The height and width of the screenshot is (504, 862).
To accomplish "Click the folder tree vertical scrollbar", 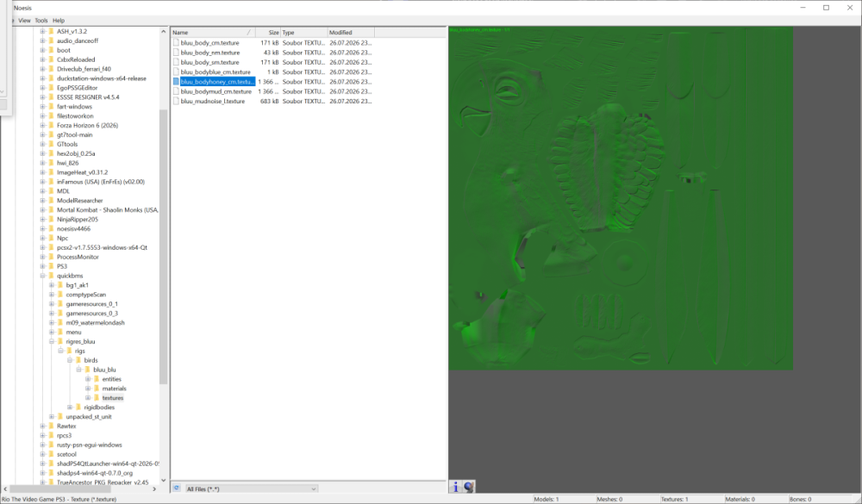I will (163, 247).
